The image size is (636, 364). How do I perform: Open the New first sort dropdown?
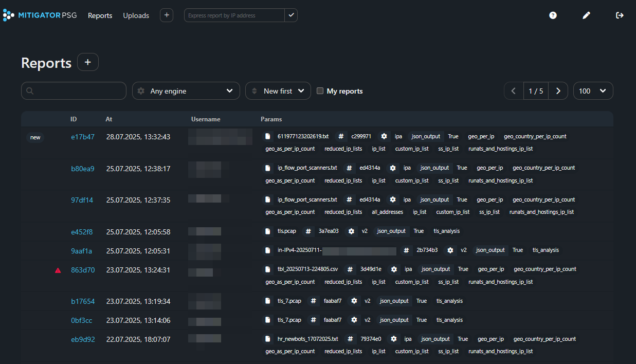click(x=278, y=91)
